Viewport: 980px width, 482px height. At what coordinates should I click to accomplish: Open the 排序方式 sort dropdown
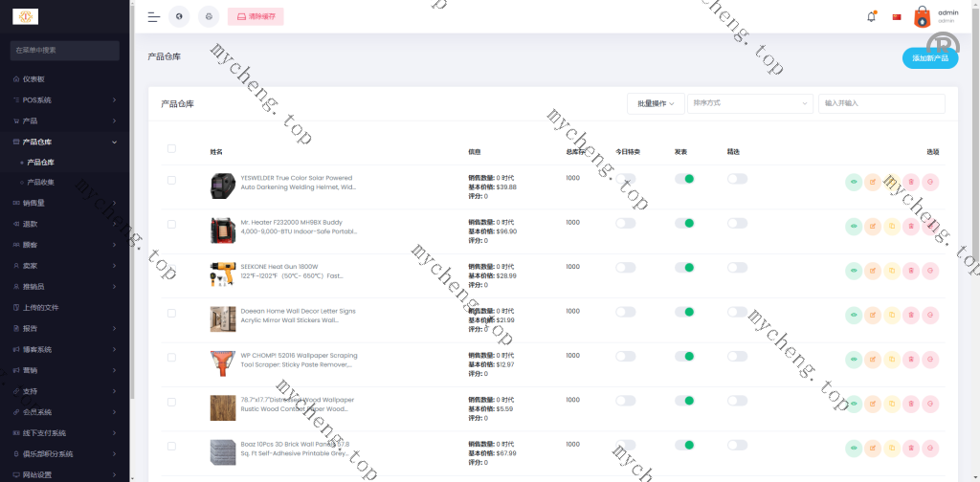tap(749, 103)
